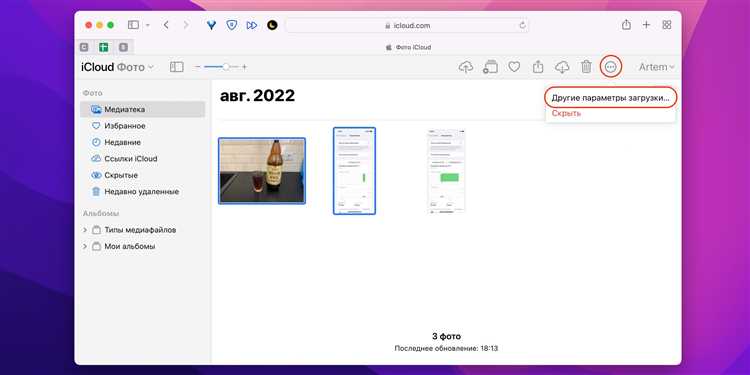Expand the Типы медиафайлов folder
Image resolution: width=750 pixels, height=375 pixels.
(x=85, y=230)
